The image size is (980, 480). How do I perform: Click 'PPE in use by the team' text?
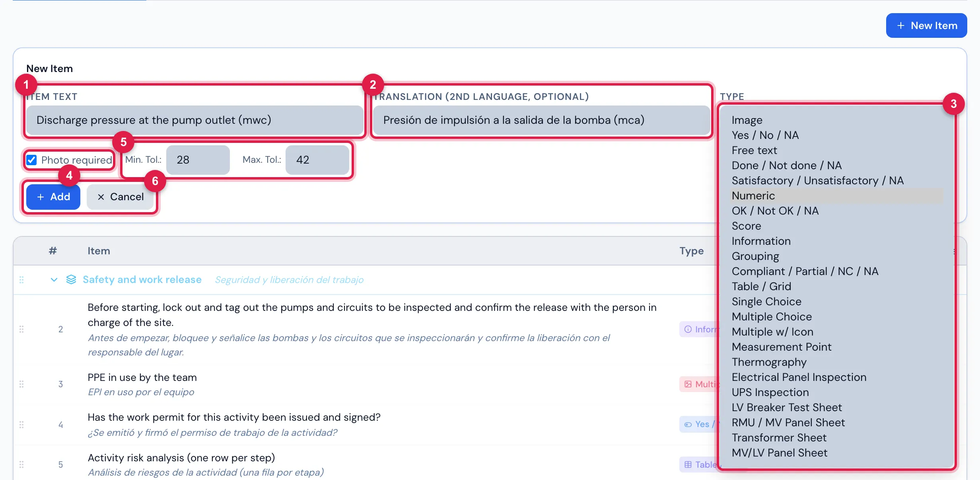click(142, 377)
